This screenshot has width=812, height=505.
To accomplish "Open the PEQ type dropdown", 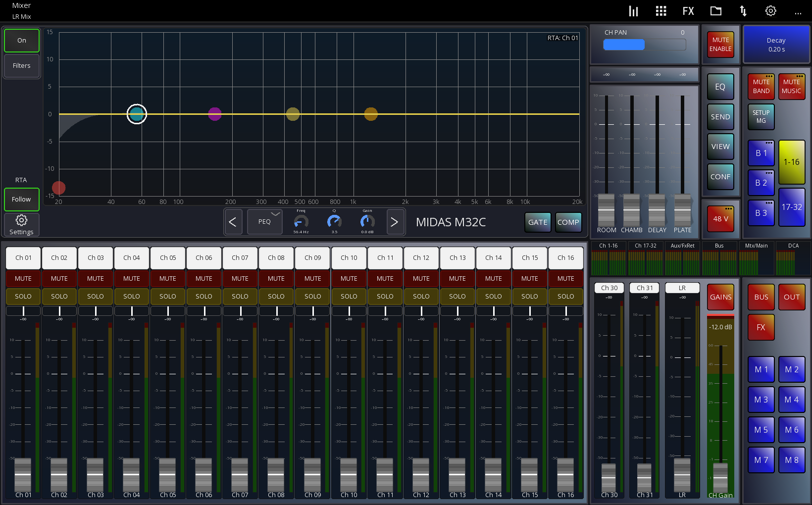I will click(264, 222).
